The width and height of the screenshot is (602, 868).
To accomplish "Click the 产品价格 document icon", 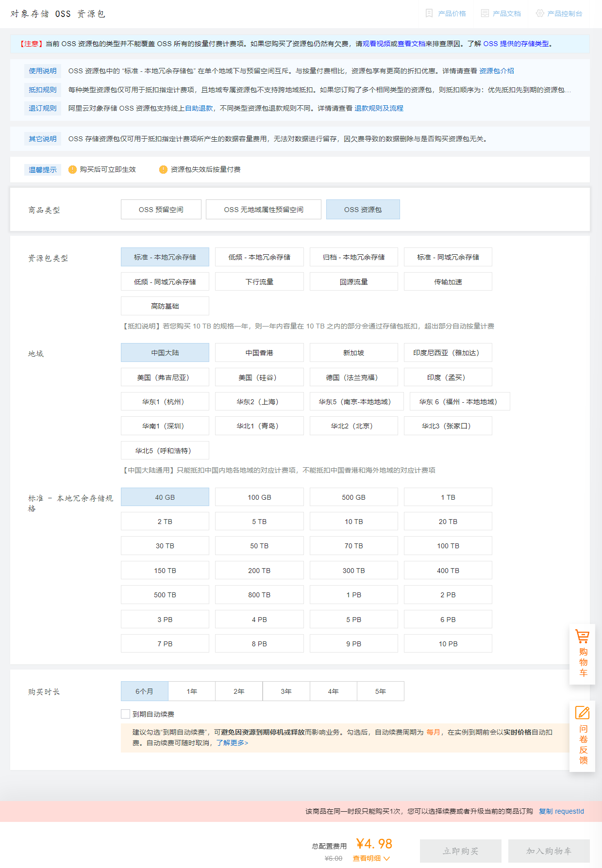I will (429, 13).
